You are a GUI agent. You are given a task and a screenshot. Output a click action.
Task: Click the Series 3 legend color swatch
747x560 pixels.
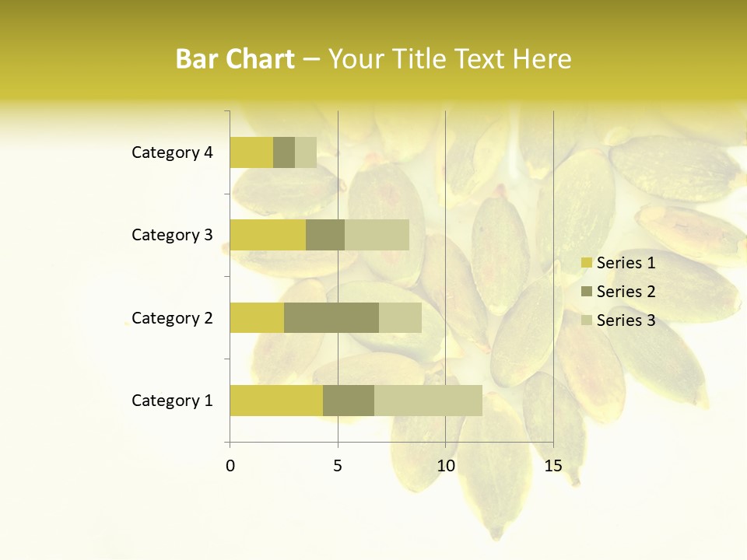pyautogui.click(x=587, y=320)
